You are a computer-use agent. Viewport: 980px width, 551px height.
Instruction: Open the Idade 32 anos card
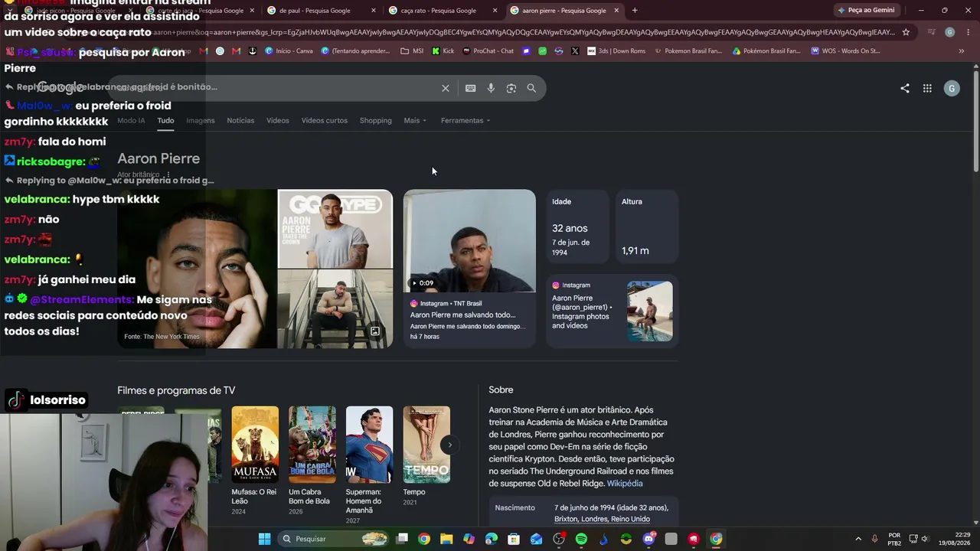point(578,227)
